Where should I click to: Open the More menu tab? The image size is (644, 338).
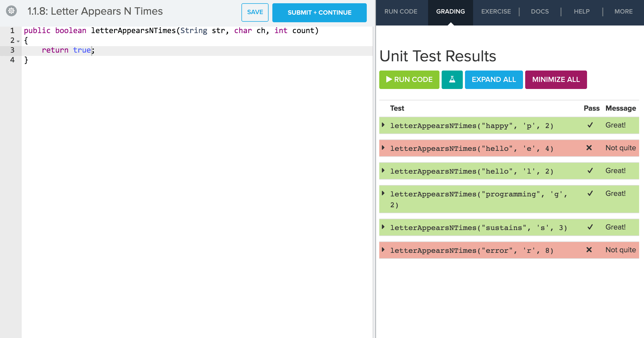[623, 12]
